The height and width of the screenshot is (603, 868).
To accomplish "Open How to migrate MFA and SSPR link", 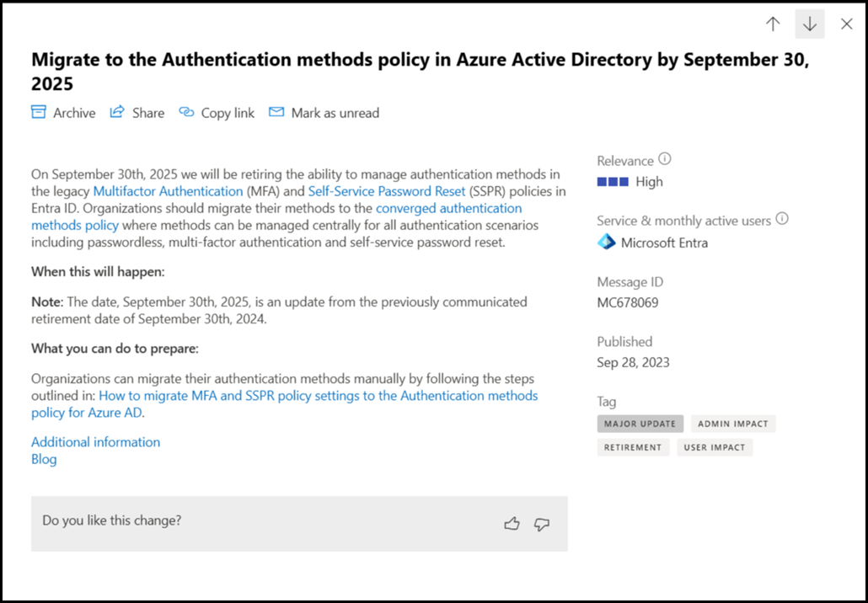I will pyautogui.click(x=318, y=395).
